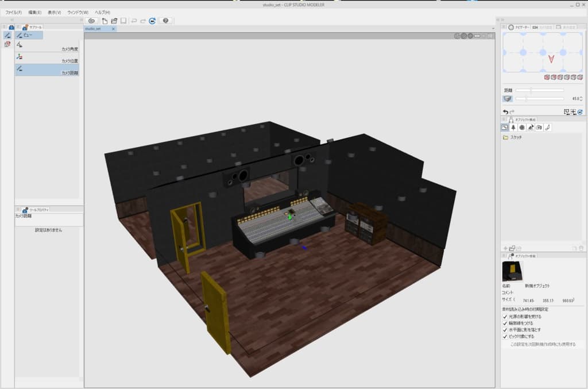Image resolution: width=588 pixels, height=389 pixels.
Task: Click the Open file icon in toolbar
Action: (x=114, y=21)
